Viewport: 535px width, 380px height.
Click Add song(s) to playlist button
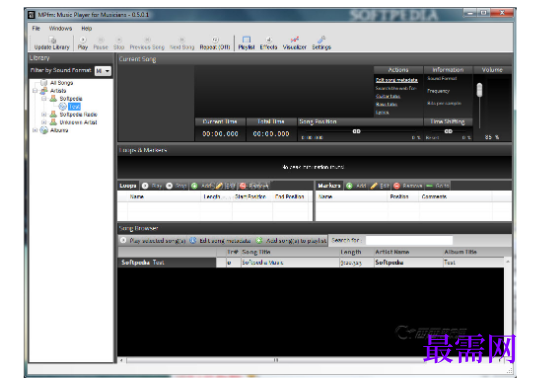click(291, 240)
